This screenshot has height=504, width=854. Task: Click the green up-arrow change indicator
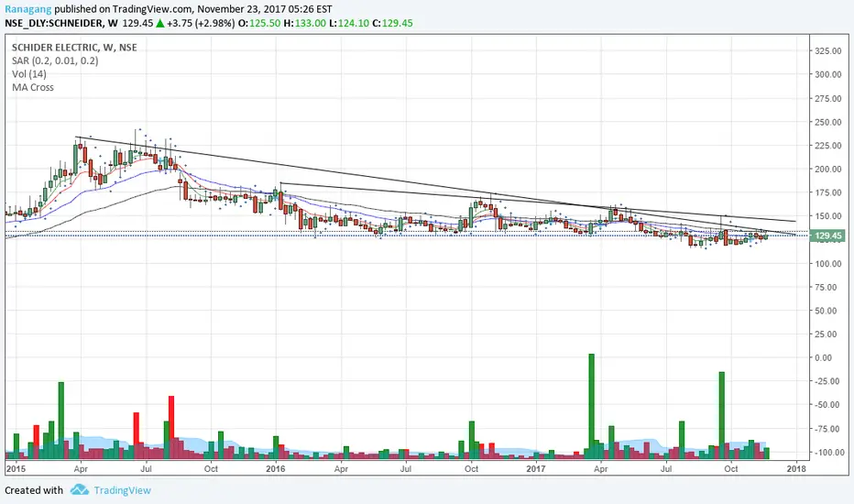160,23
